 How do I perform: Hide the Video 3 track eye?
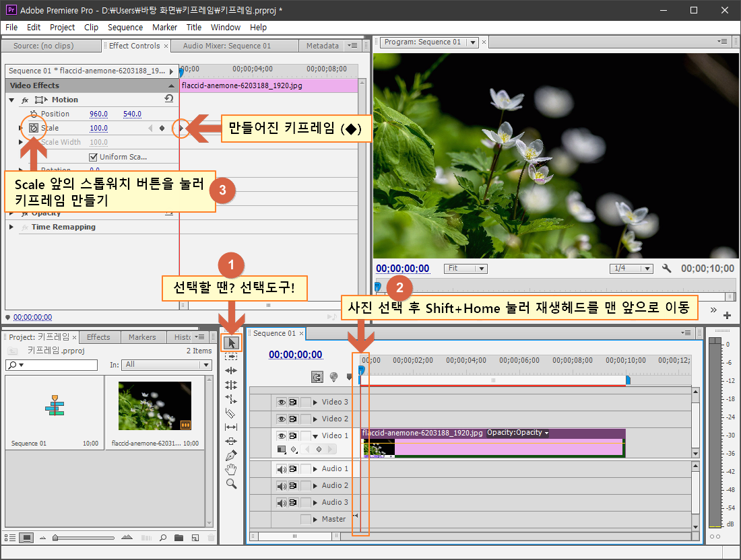point(281,403)
